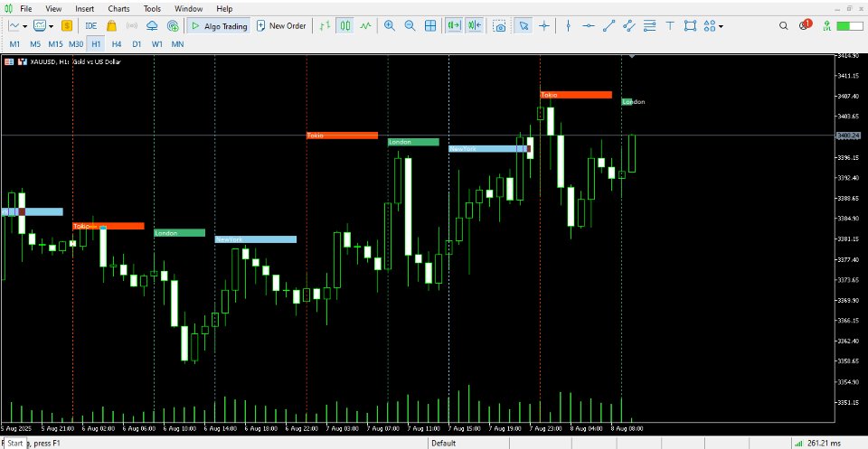Open the chart type line icon
868x449 pixels.
click(x=14, y=25)
